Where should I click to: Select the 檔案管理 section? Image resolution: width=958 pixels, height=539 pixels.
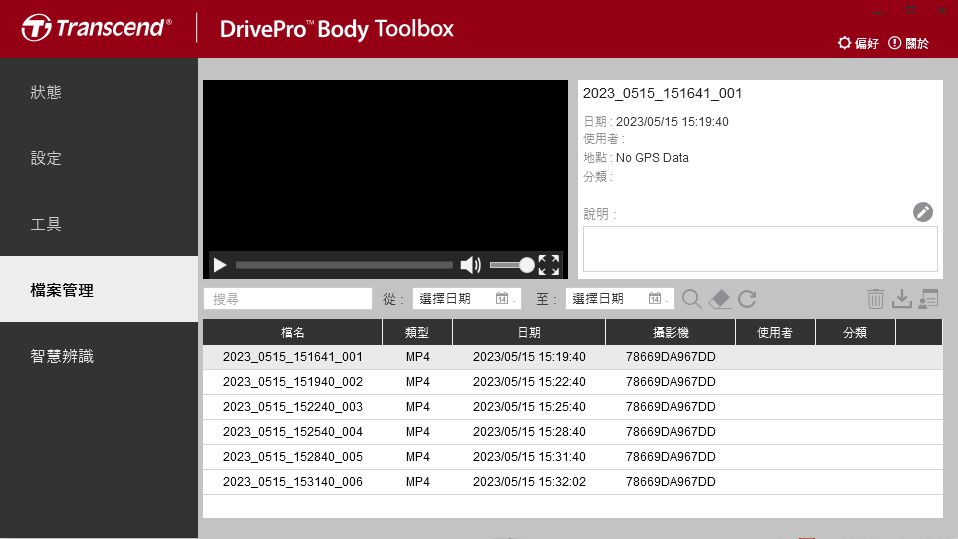click(x=99, y=290)
